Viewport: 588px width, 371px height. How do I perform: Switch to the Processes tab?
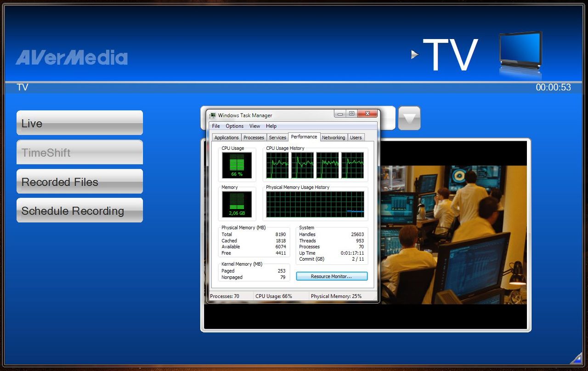pyautogui.click(x=254, y=137)
